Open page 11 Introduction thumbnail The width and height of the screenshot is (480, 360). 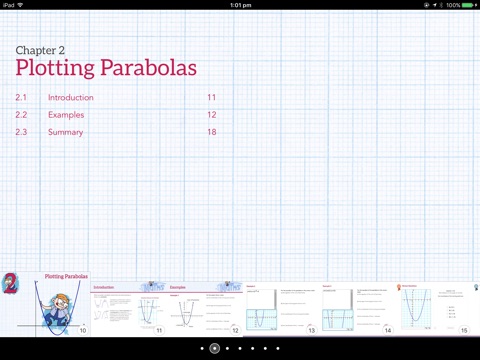tap(129, 309)
